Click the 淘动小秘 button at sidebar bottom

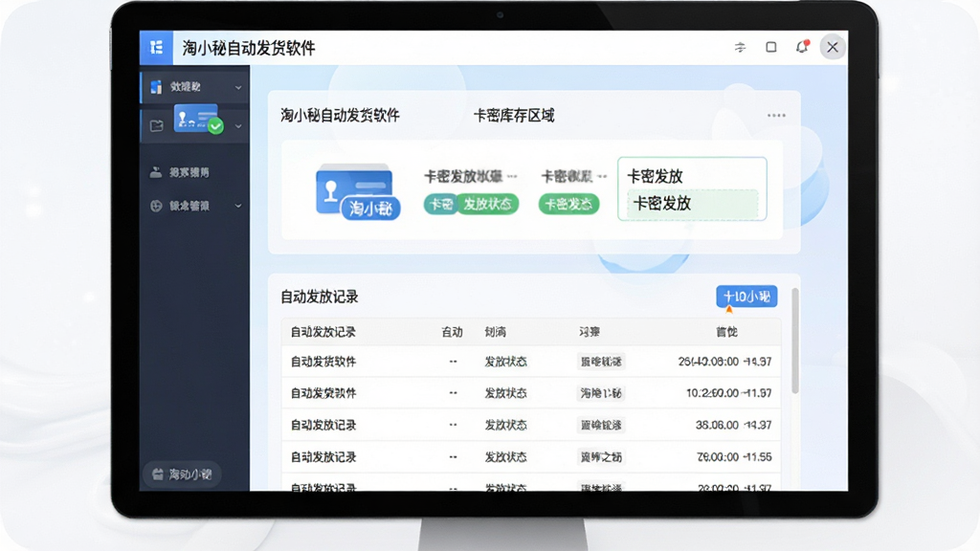pos(182,474)
